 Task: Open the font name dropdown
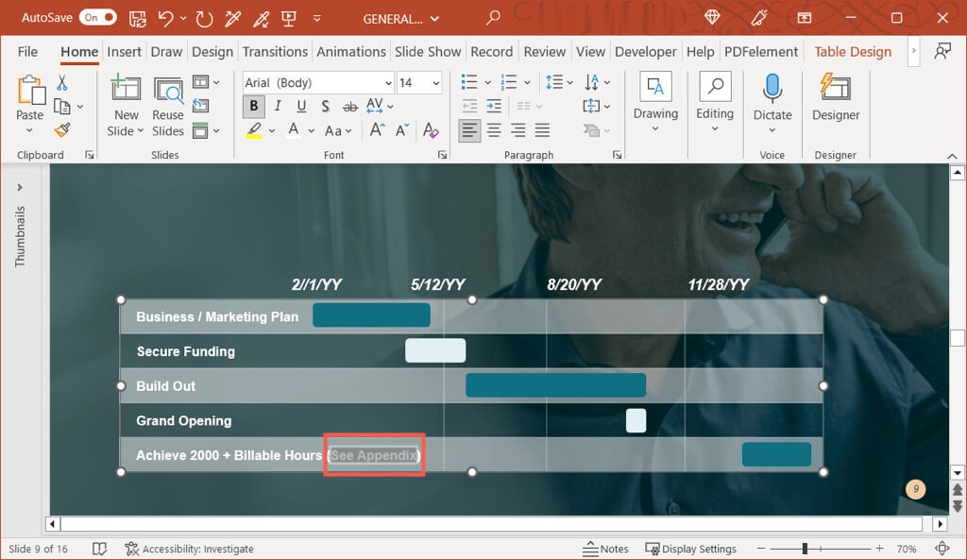[x=387, y=83]
